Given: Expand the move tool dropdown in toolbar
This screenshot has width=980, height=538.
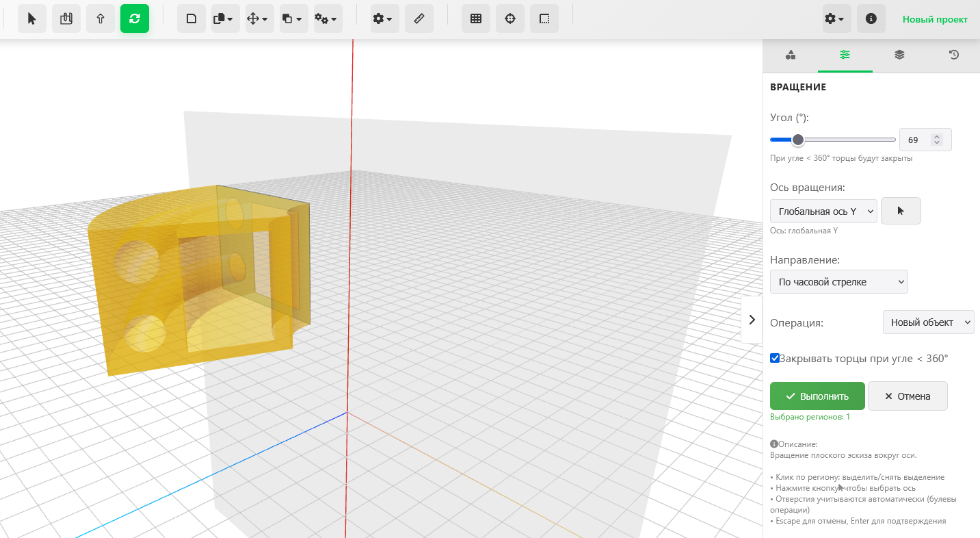Looking at the screenshot, I should tap(259, 19).
